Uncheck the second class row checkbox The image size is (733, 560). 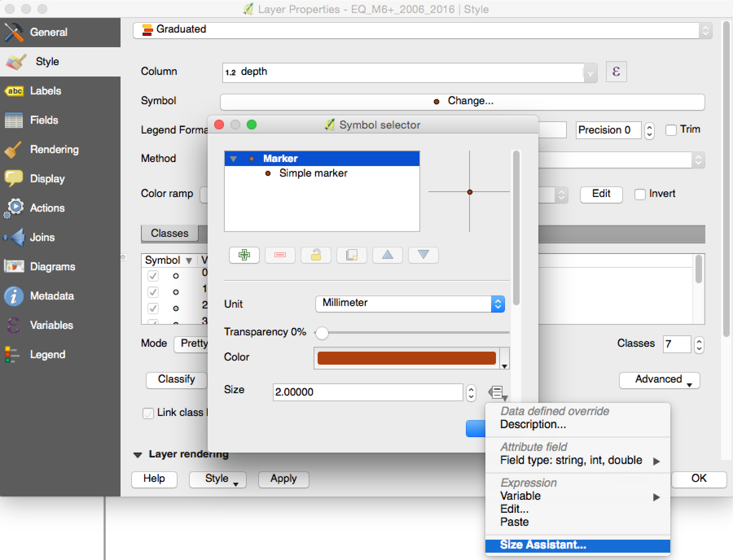point(153,292)
